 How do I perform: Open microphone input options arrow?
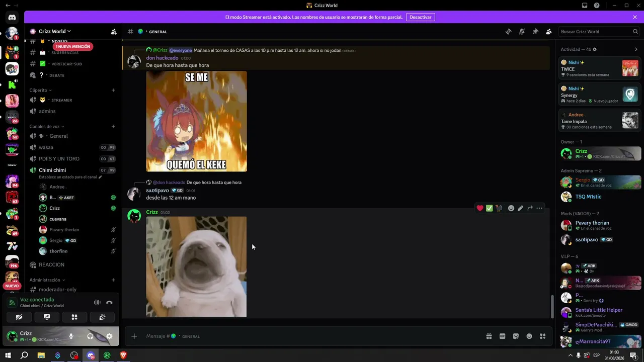point(78,336)
